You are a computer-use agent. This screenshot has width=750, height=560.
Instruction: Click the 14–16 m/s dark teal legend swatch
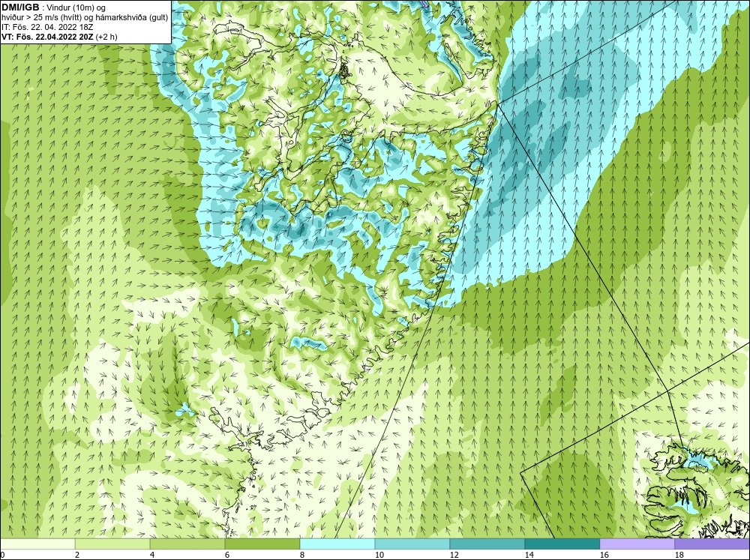[562, 544]
